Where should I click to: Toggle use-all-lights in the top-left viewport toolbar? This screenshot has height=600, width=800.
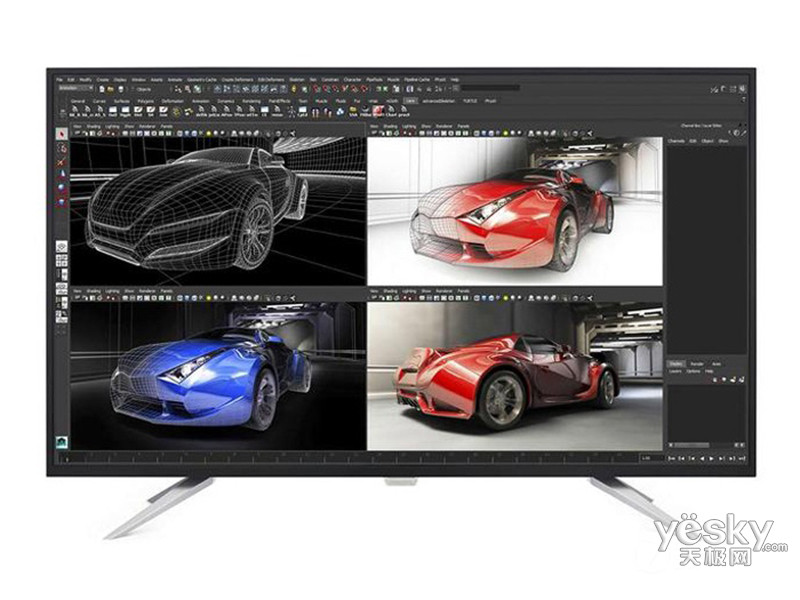click(x=208, y=133)
